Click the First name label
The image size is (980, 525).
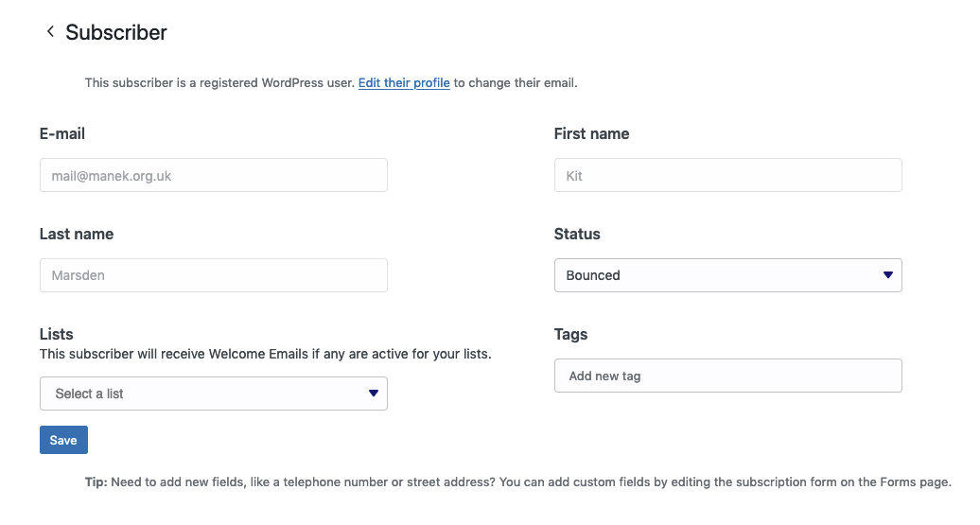[591, 134]
